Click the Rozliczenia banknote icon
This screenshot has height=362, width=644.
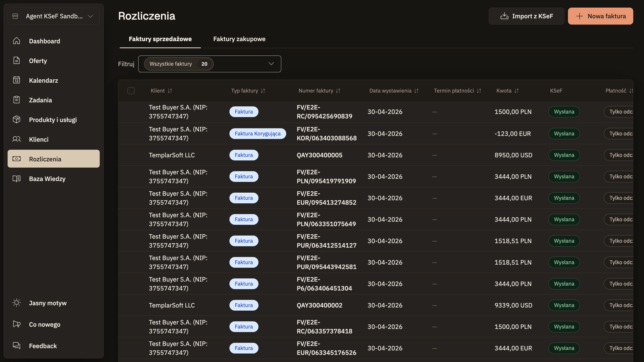[x=17, y=159]
